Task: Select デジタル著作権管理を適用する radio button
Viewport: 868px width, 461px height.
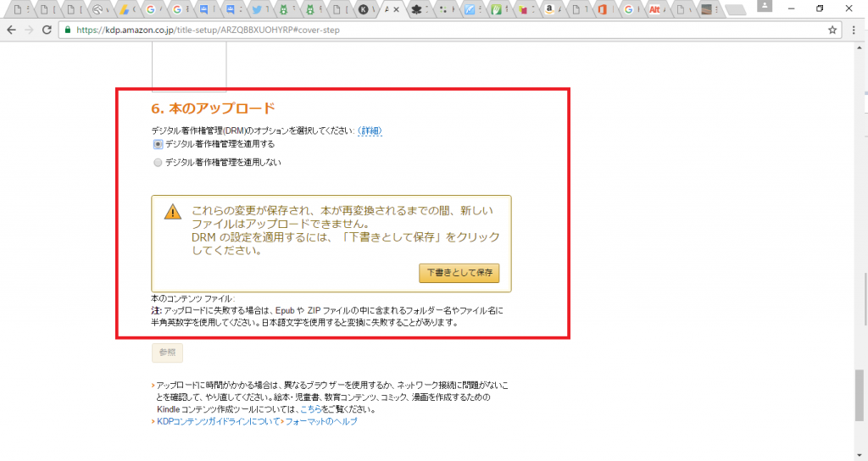Action: (158, 144)
